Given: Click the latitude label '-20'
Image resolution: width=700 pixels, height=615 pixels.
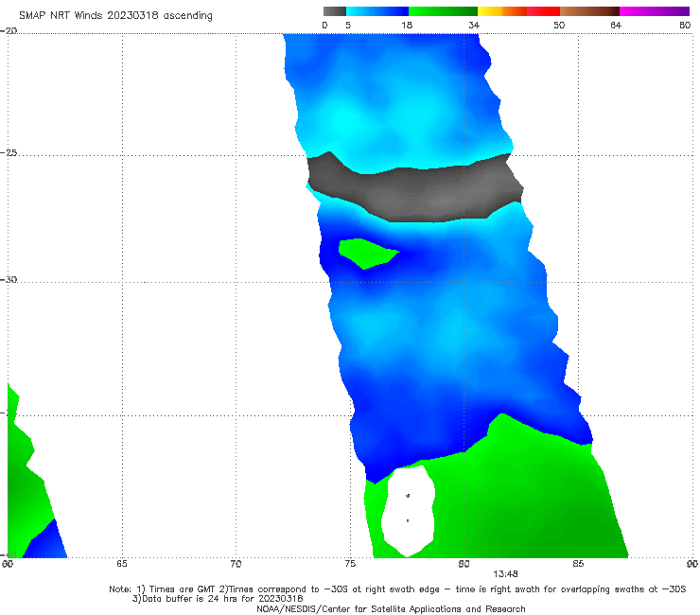Looking at the screenshot, I should 9,30.
